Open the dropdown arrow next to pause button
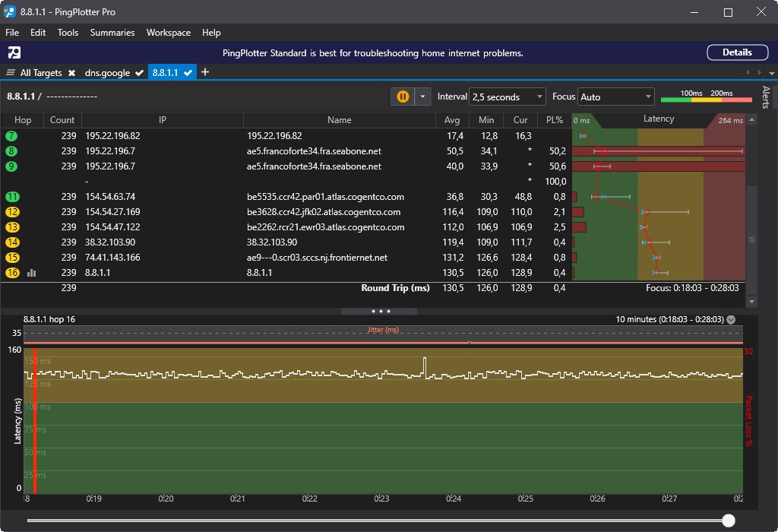The width and height of the screenshot is (778, 532). [422, 97]
